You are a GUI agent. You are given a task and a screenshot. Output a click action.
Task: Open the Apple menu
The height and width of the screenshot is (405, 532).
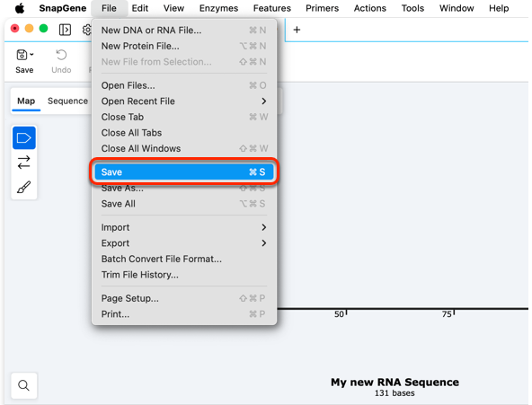point(20,8)
